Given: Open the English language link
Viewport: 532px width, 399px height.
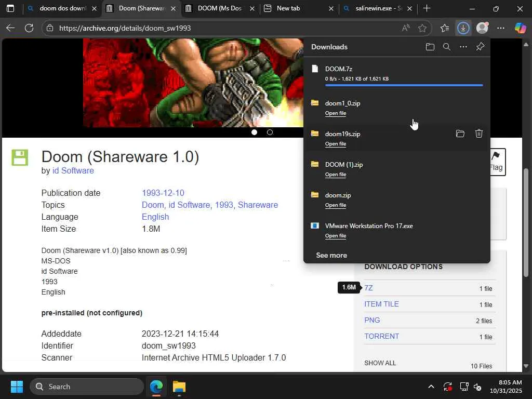Looking at the screenshot, I should (155, 217).
